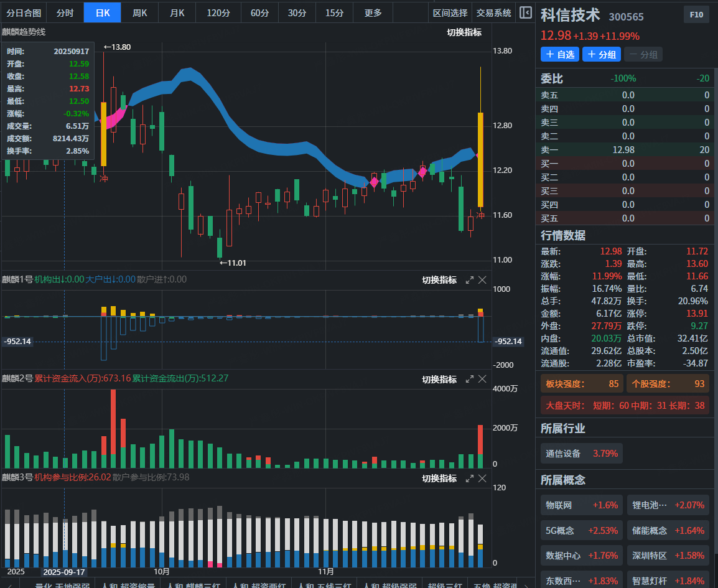Maximize the 麒麟2号 indicator panel

point(470,379)
